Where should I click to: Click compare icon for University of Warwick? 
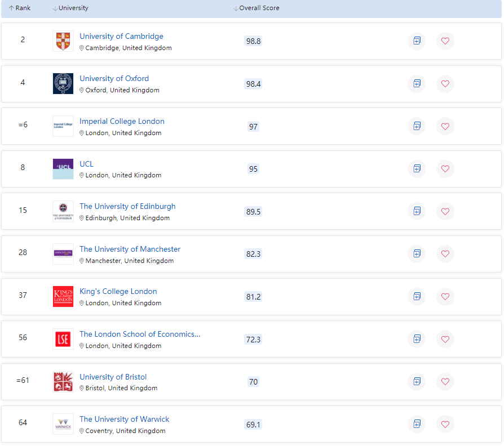tap(417, 424)
